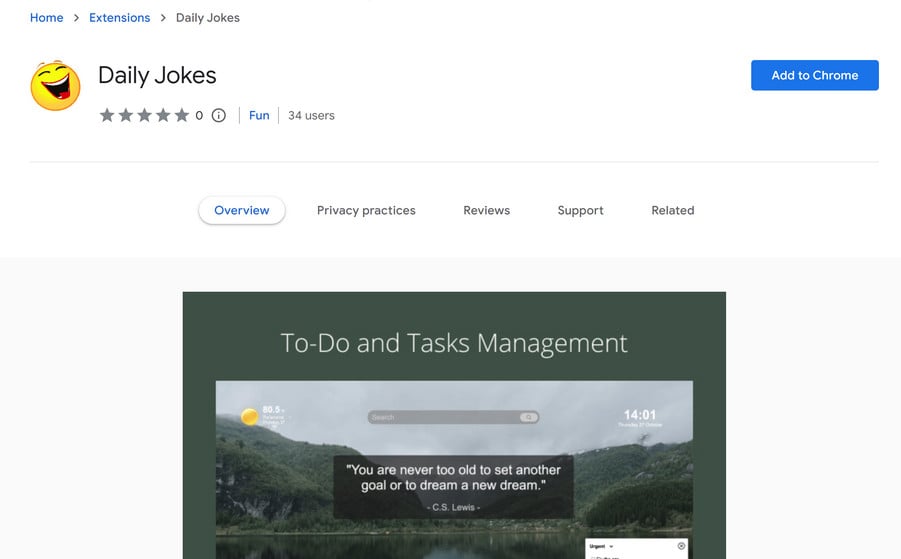Viewport: 901px width, 559px height.
Task: Click the Search field in the preview
Action: (444, 417)
